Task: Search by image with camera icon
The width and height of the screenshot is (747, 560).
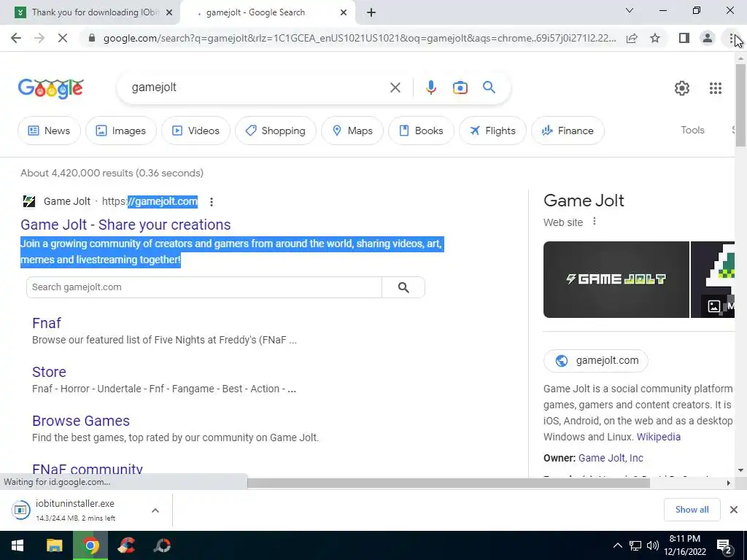Action: tap(460, 87)
